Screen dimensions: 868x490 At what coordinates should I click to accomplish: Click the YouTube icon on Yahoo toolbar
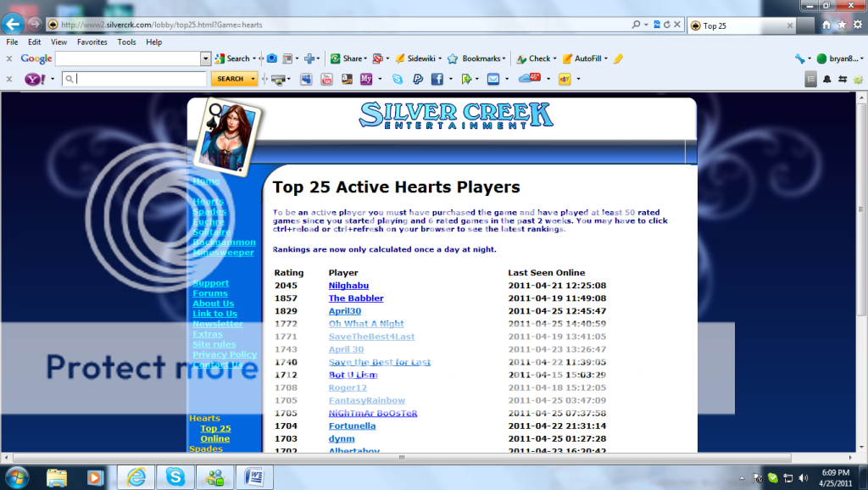point(326,79)
